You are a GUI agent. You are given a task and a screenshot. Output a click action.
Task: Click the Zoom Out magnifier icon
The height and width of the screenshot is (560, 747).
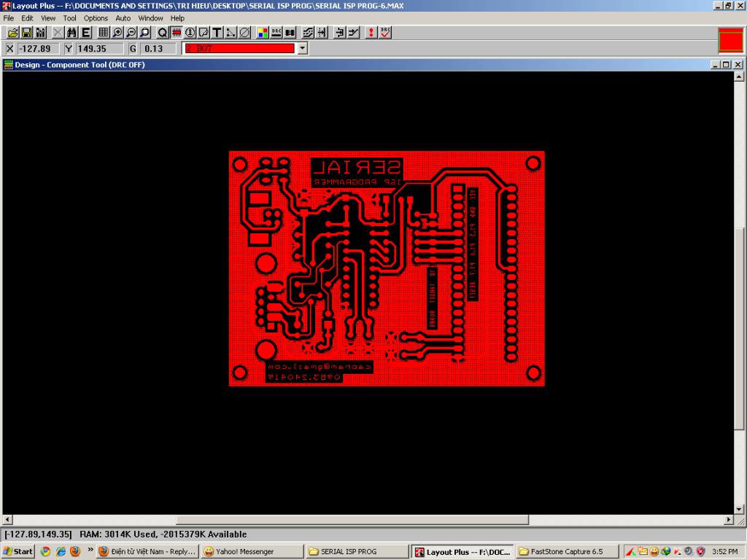tap(131, 32)
